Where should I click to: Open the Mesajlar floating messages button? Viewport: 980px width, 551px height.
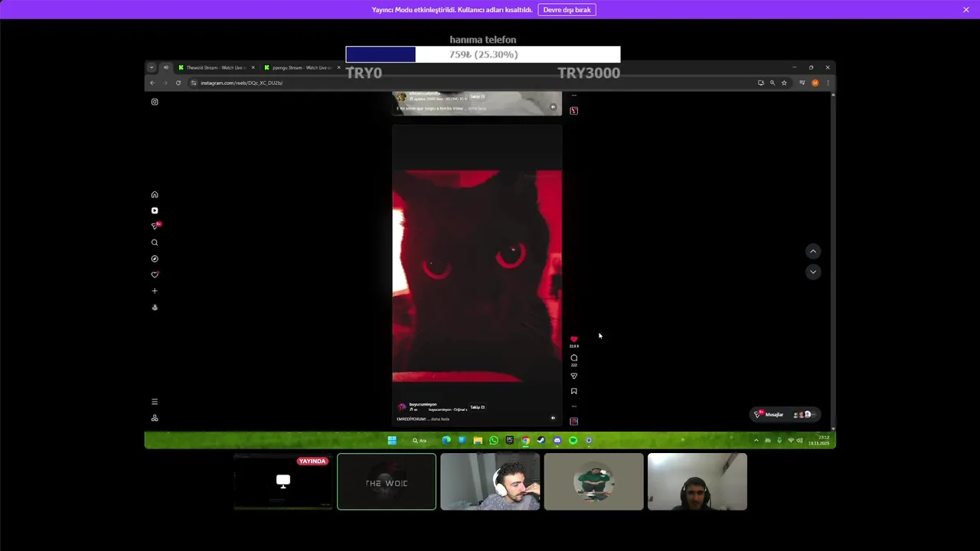786,414
